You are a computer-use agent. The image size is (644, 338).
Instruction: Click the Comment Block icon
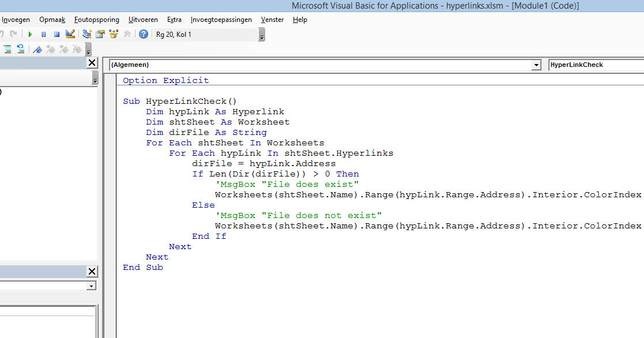(7, 50)
